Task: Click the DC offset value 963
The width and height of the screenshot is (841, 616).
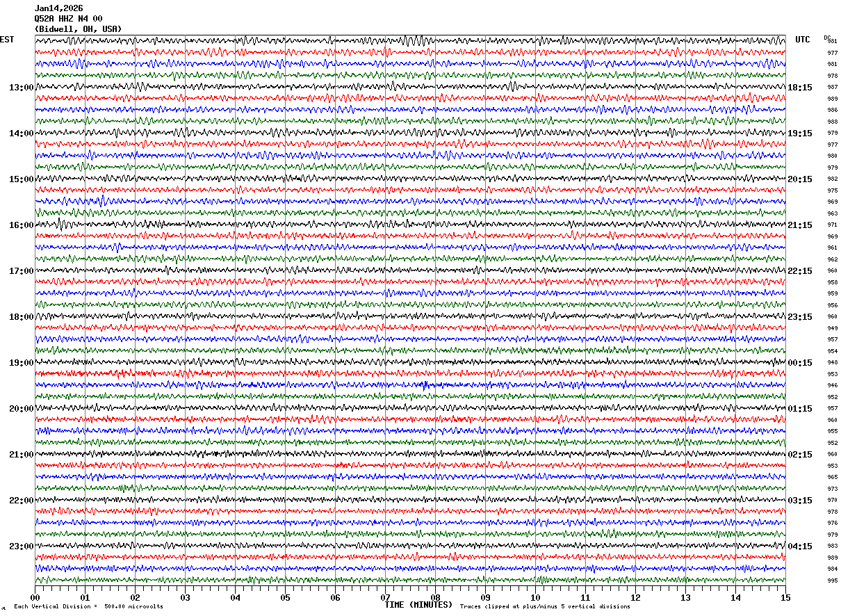Action: (832, 213)
